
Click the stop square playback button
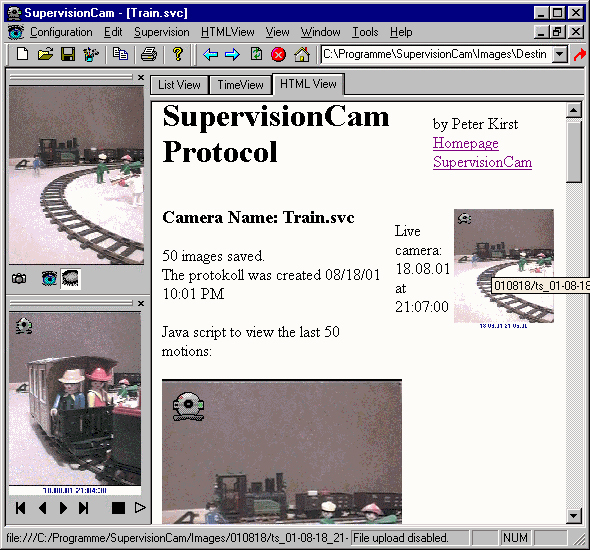click(x=119, y=508)
